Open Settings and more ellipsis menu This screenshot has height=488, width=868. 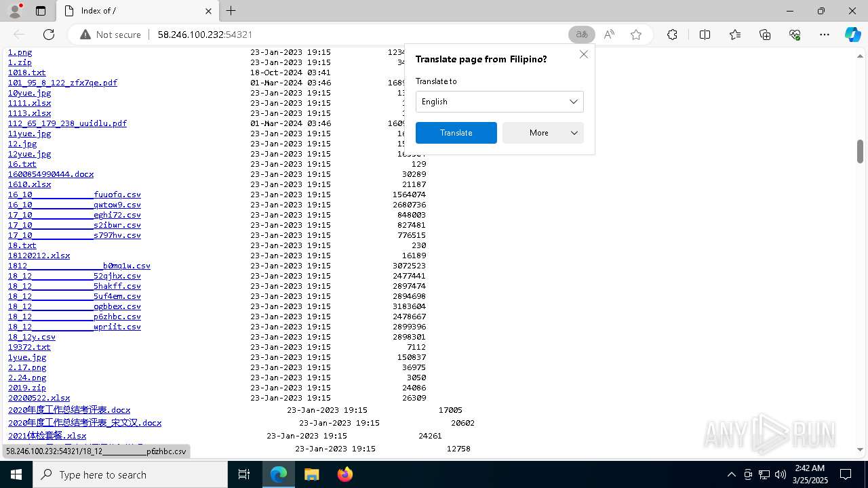pyautogui.click(x=825, y=35)
